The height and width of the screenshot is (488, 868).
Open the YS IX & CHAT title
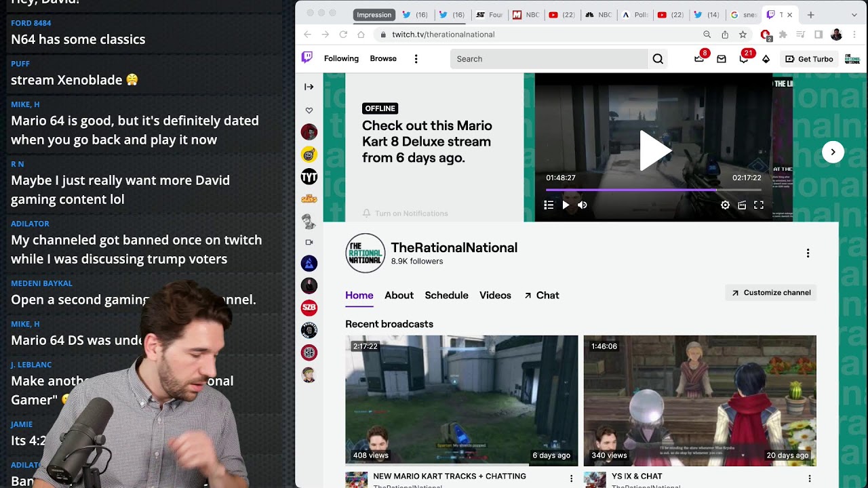[637, 476]
